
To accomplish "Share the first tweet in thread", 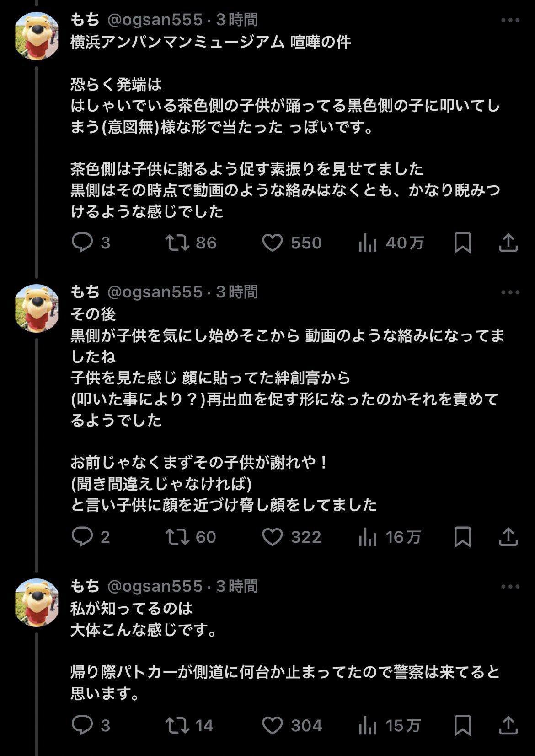I will (x=508, y=243).
